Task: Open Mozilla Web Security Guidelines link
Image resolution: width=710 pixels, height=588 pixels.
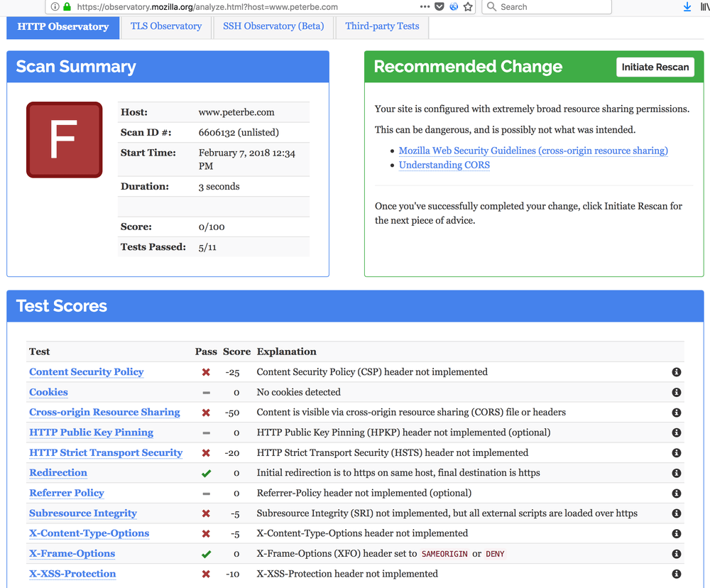Action: (532, 151)
